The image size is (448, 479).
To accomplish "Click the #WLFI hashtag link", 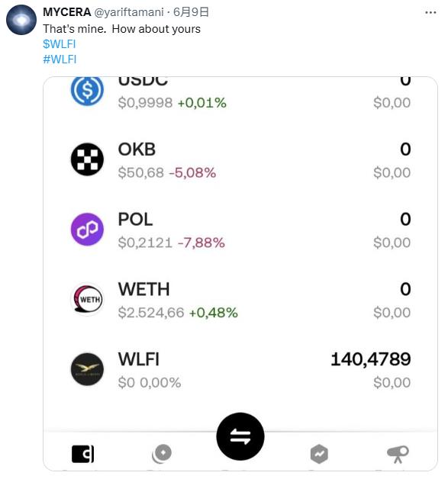I will pyautogui.click(x=60, y=59).
